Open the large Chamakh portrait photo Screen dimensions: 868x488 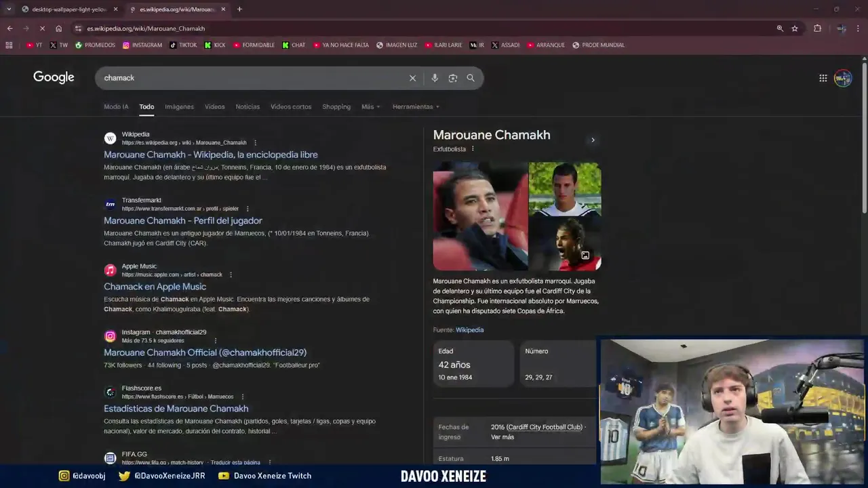click(x=480, y=216)
